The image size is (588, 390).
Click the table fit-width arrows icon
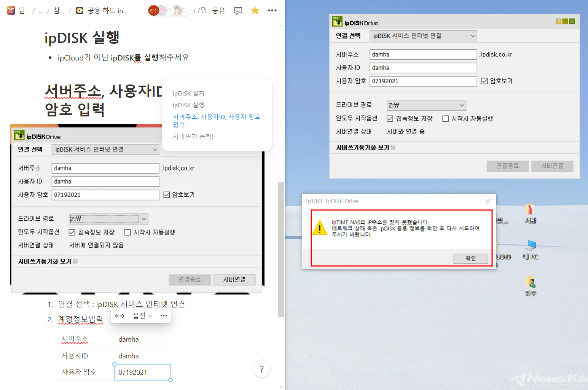point(120,316)
